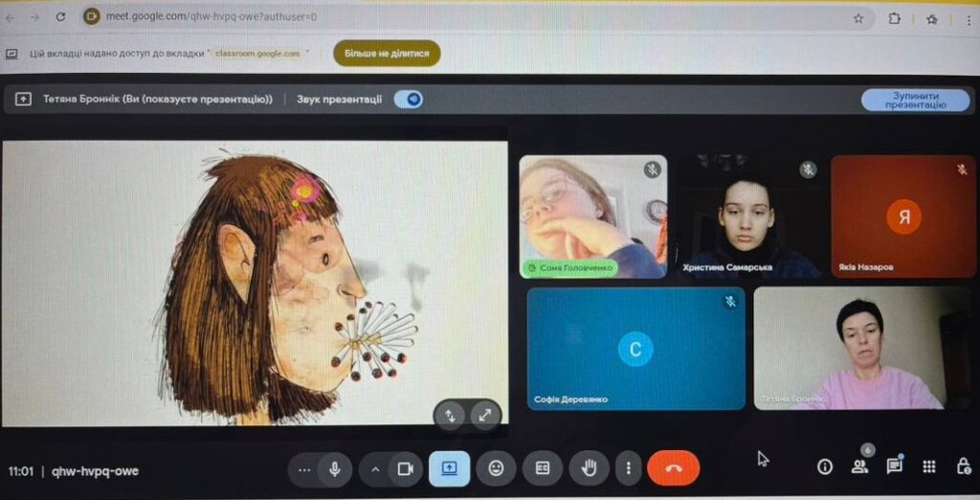Open audio settings via the three-dots next to mic
Viewport: 980px width, 500px height.
pos(304,468)
